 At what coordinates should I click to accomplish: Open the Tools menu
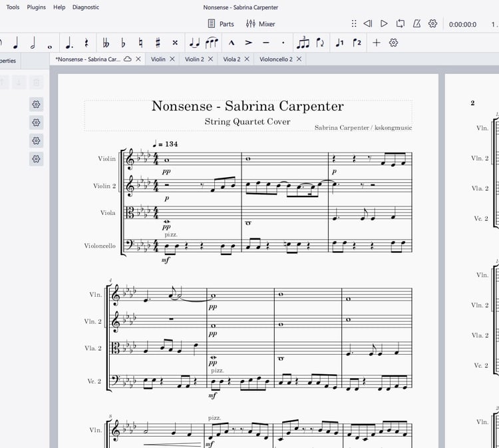pyautogui.click(x=13, y=7)
